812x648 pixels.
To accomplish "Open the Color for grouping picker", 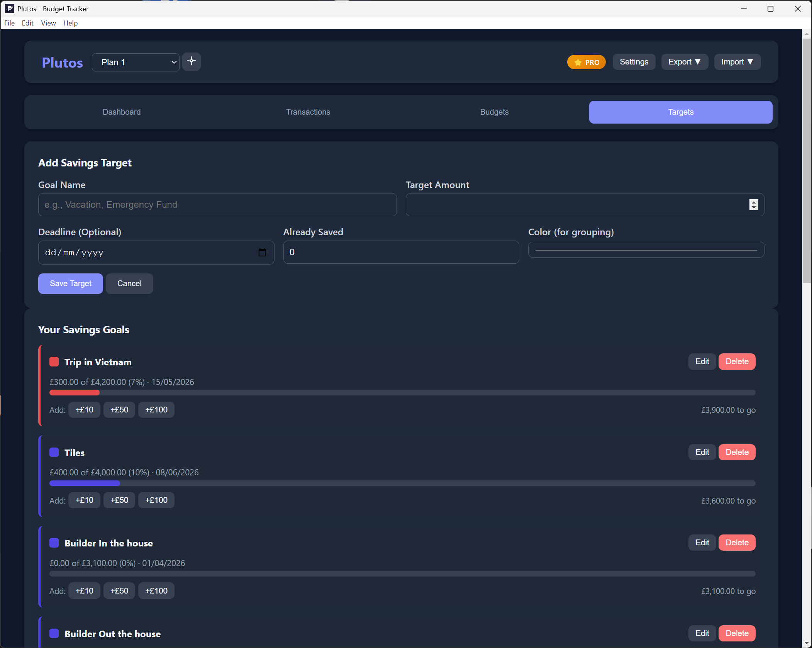I will pos(646,250).
